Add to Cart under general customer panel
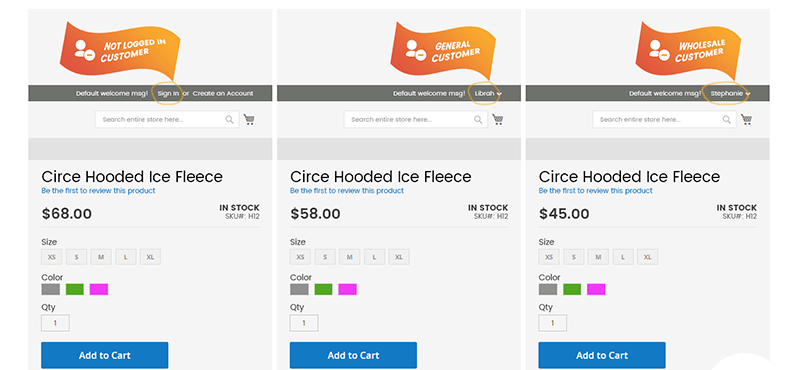 (353, 355)
